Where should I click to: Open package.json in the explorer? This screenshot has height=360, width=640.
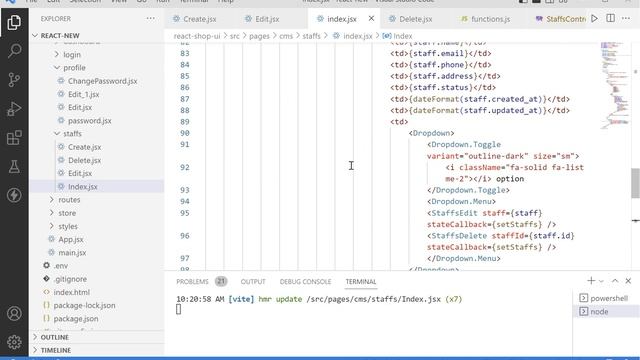pos(97,318)
